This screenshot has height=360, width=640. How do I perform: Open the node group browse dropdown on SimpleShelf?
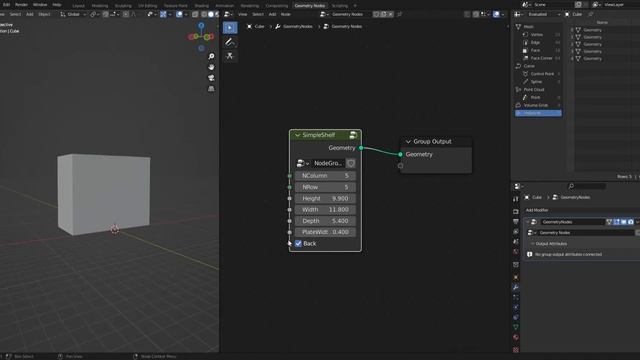(x=303, y=163)
